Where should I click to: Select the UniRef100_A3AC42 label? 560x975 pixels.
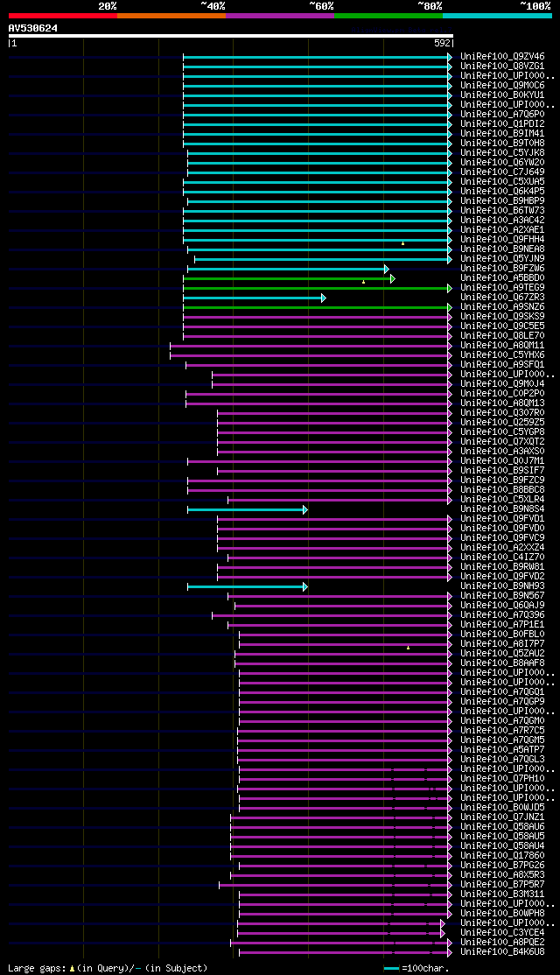pos(503,221)
